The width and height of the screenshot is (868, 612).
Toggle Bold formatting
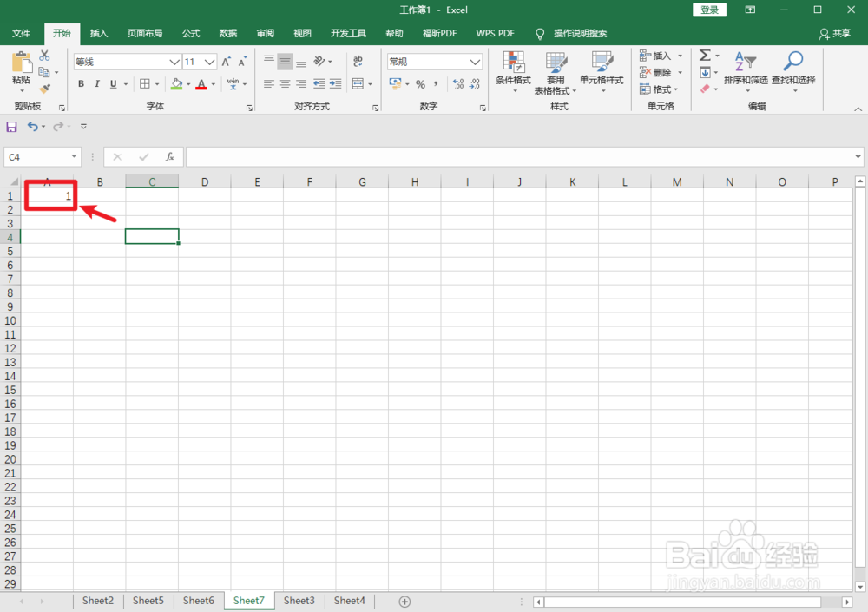[x=81, y=83]
